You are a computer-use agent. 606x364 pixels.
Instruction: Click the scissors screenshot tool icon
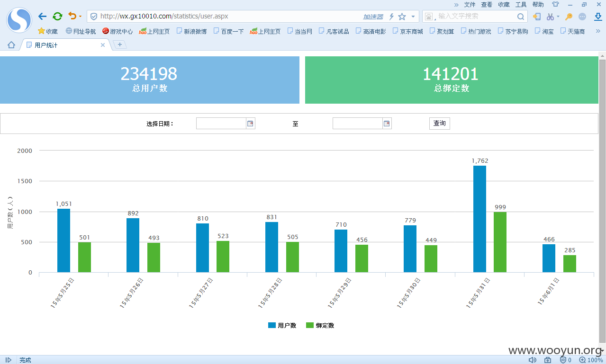[x=550, y=17]
